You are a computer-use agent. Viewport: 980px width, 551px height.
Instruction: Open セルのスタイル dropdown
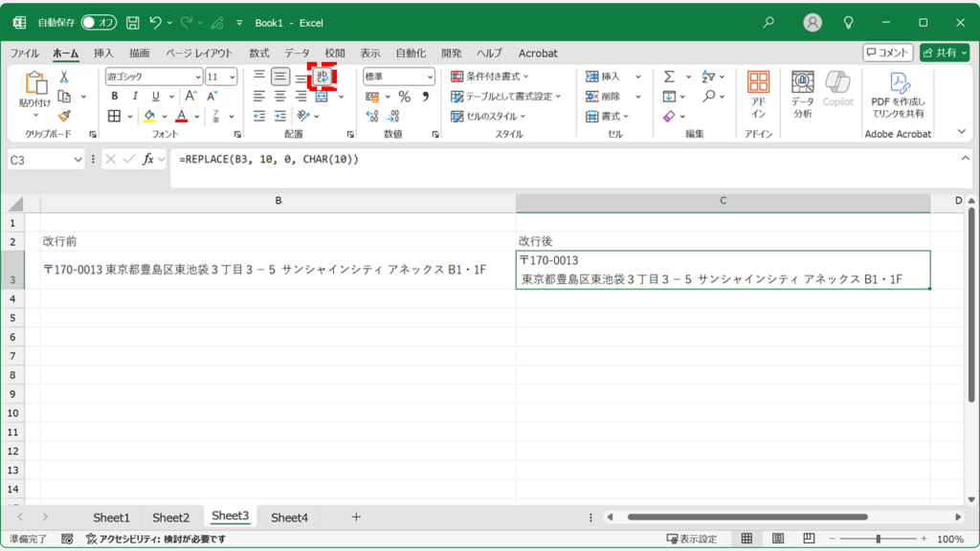[488, 116]
